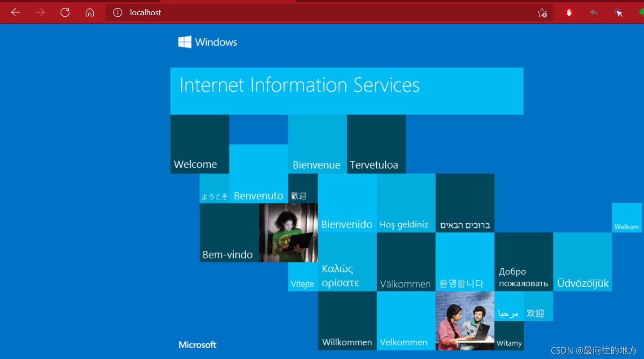Click the Hoş geldiniz tile

406,203
